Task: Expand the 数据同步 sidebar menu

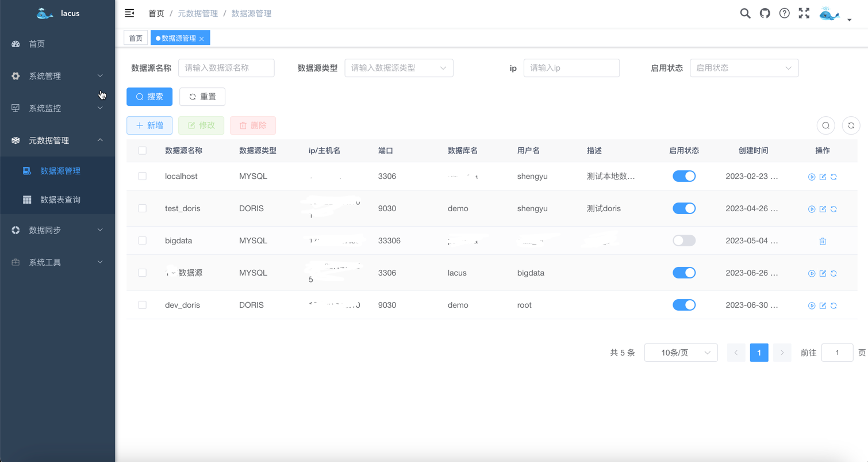Action: click(x=57, y=230)
